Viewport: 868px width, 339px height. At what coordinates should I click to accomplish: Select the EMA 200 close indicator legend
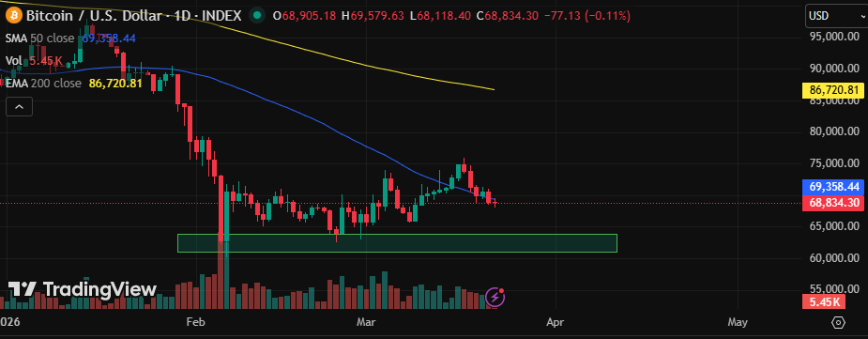pos(43,84)
